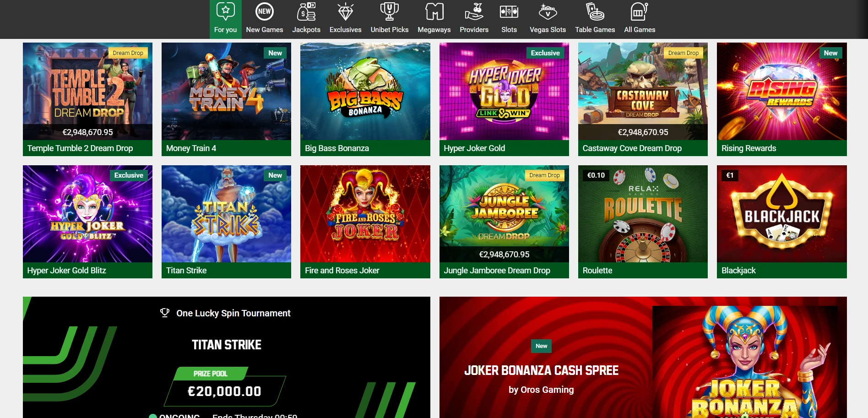Viewport: 868px width, 418px height.
Task: Open Joker Bonanza Cash Spree banner title
Action: click(x=541, y=370)
